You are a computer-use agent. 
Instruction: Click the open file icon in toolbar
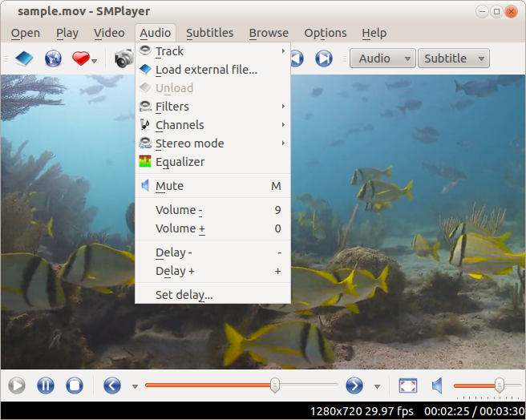[x=25, y=59]
